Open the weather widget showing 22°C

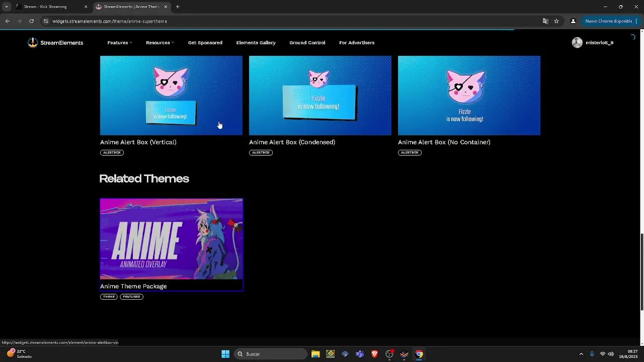click(20, 354)
